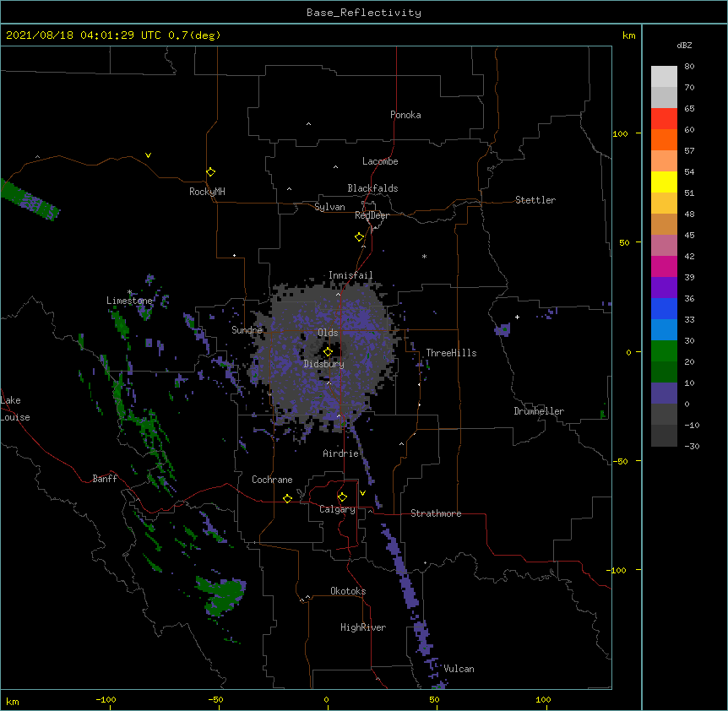Viewport: 728px width, 711px height.
Task: Click the Strathmore label
Action: click(x=436, y=513)
